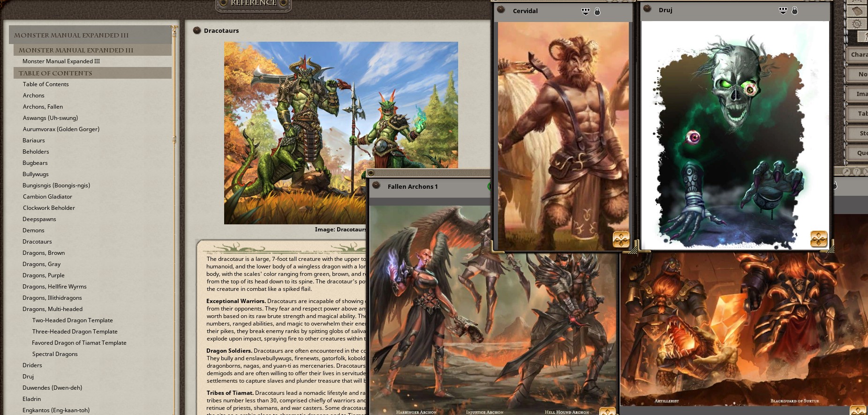Click the pan control icon on Cervidal image
Screen dimensions: 868x415
coord(621,239)
